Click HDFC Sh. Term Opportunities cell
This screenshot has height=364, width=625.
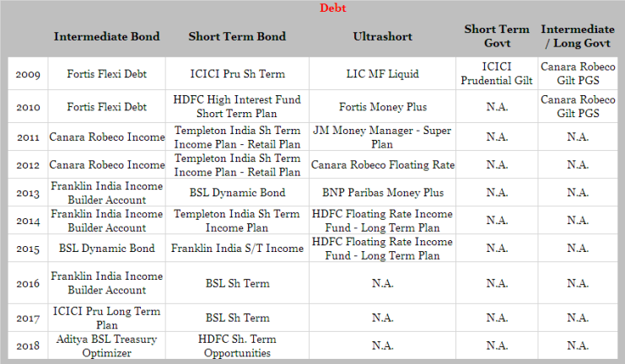coord(237,344)
